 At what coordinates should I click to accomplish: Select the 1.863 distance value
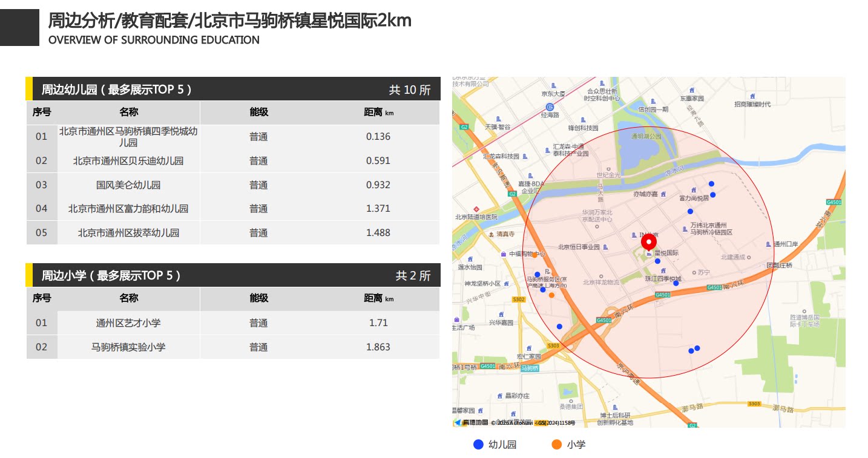(x=378, y=347)
